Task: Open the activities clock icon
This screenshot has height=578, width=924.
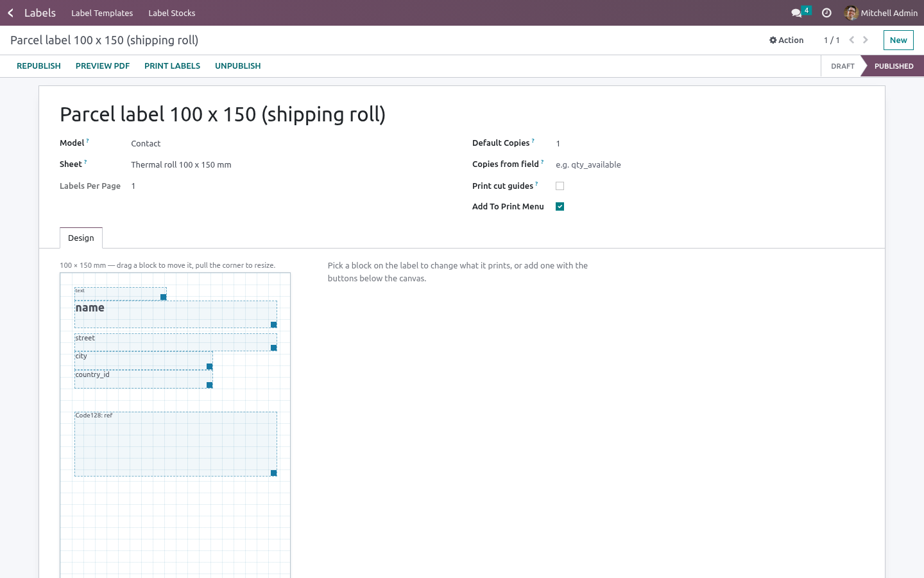Action: 826,13
